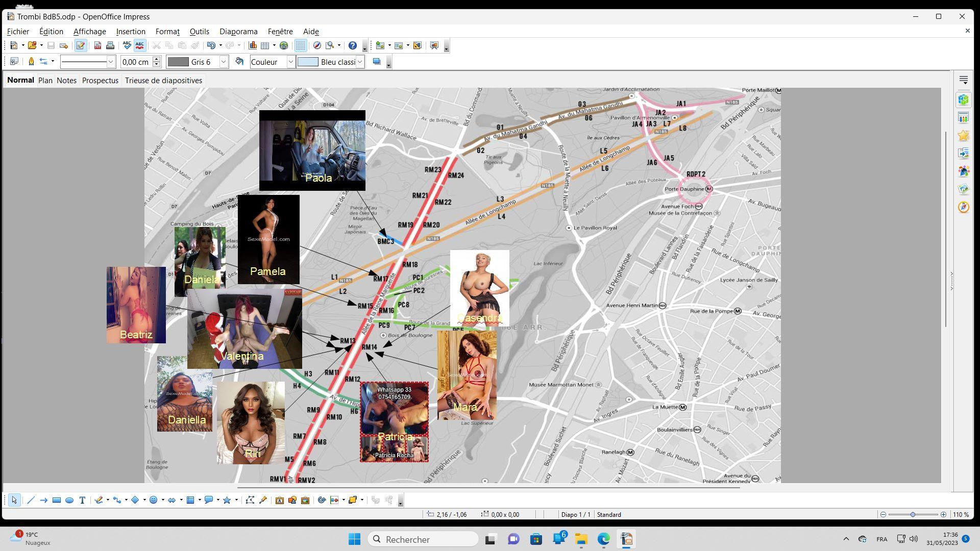Screen dimensions: 980x551
Task: Open sidebar Gallery panel icon
Action: click(x=963, y=189)
